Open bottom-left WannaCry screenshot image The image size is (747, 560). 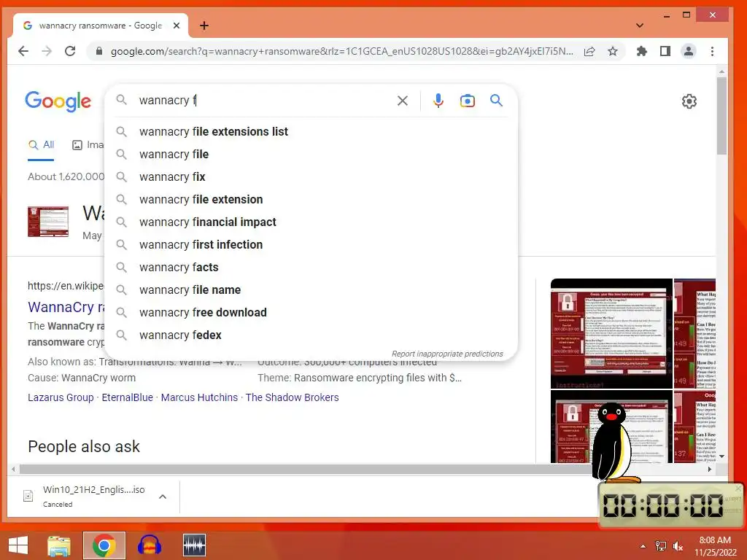pyautogui.click(x=611, y=427)
